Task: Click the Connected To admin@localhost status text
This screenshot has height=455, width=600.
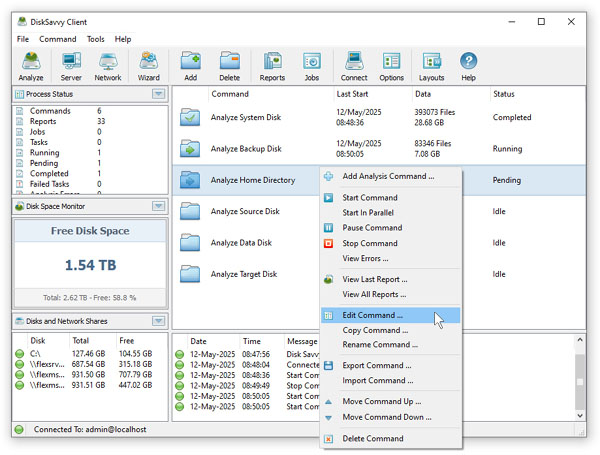Action: (90, 429)
